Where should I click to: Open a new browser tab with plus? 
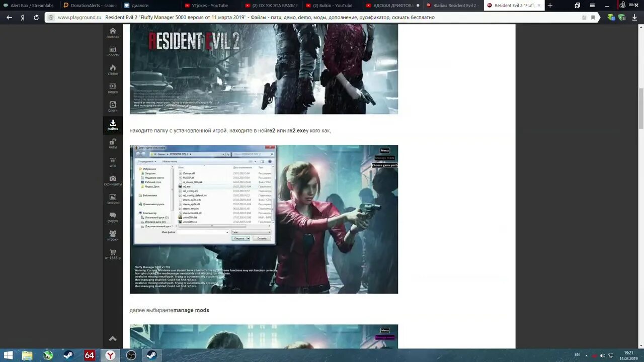[x=550, y=6]
